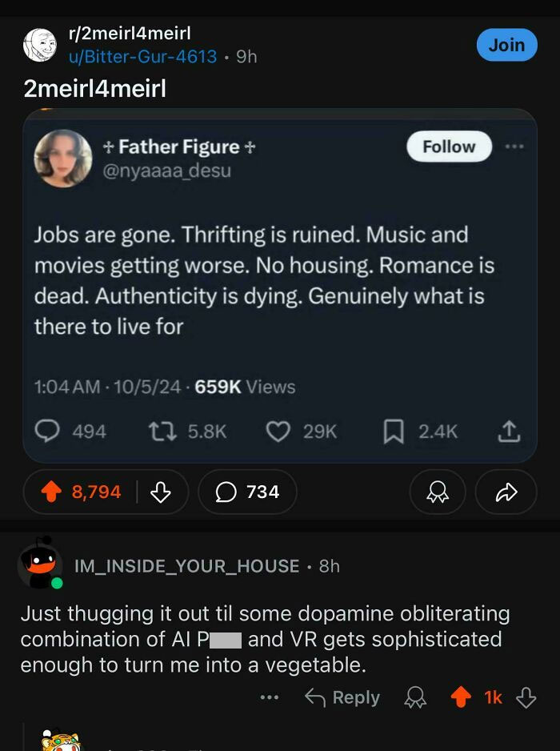Follow Father Figure on Twitter

click(x=448, y=147)
